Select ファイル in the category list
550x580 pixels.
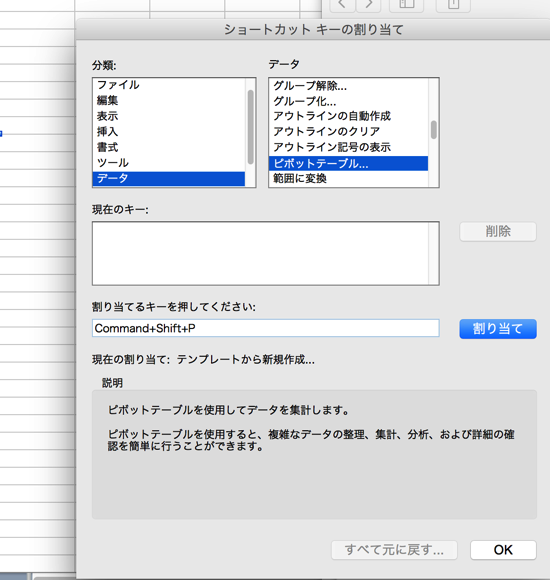tap(169, 85)
